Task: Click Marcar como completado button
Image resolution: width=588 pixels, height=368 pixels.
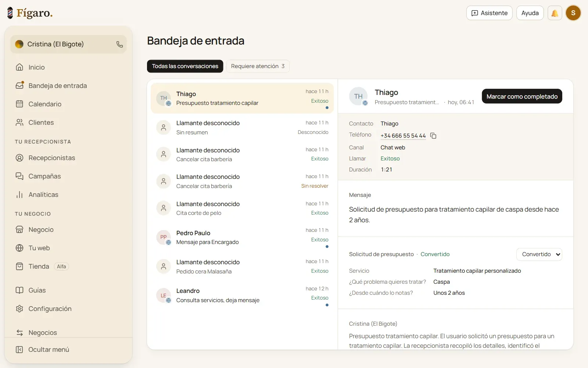Action: pos(522,96)
